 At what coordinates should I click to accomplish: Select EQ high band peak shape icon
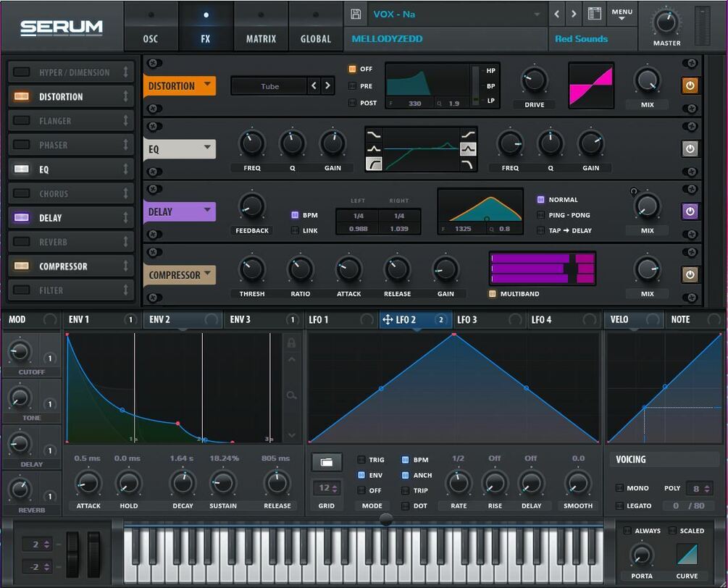468,149
